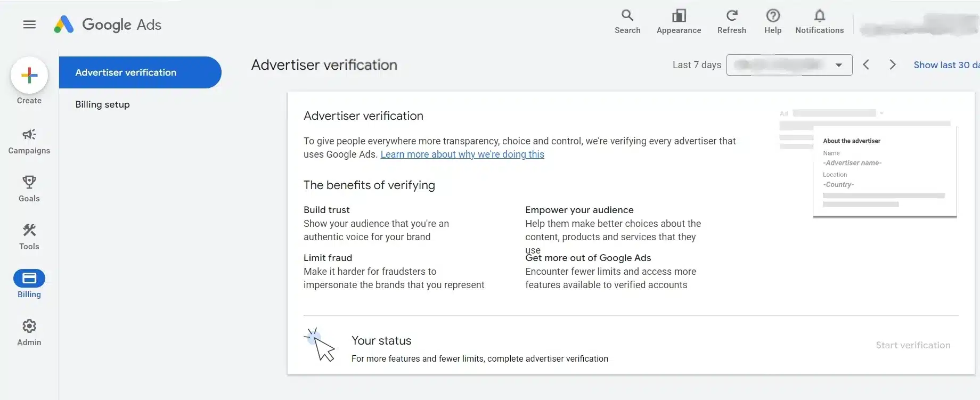Image resolution: width=980 pixels, height=400 pixels.
Task: Click 'Build trust' heading
Action: pyautogui.click(x=326, y=210)
